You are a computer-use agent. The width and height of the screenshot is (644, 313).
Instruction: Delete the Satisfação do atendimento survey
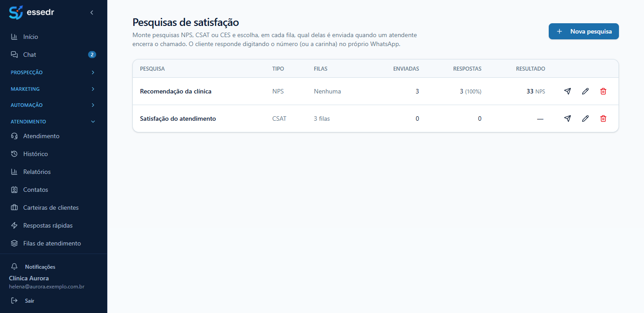coord(603,118)
